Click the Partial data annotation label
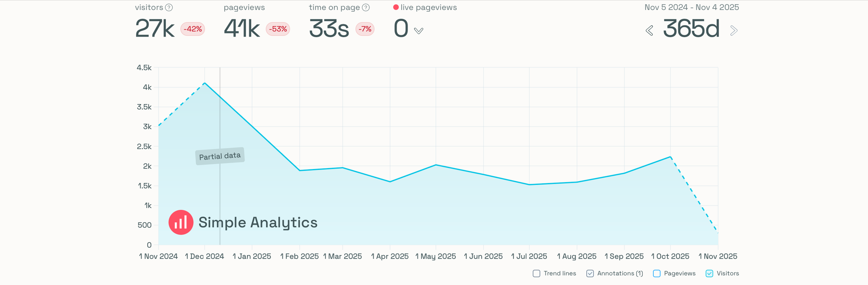The width and height of the screenshot is (868, 285). tap(220, 156)
